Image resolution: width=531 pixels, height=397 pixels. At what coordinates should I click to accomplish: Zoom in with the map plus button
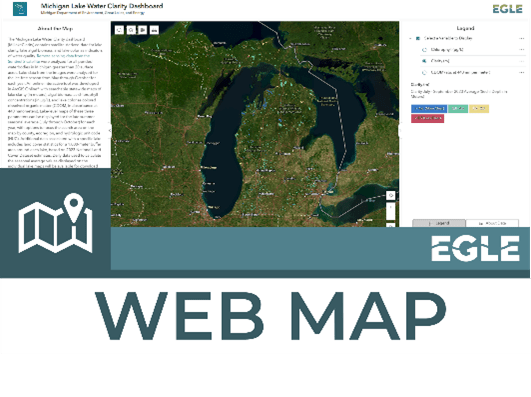[391, 207]
